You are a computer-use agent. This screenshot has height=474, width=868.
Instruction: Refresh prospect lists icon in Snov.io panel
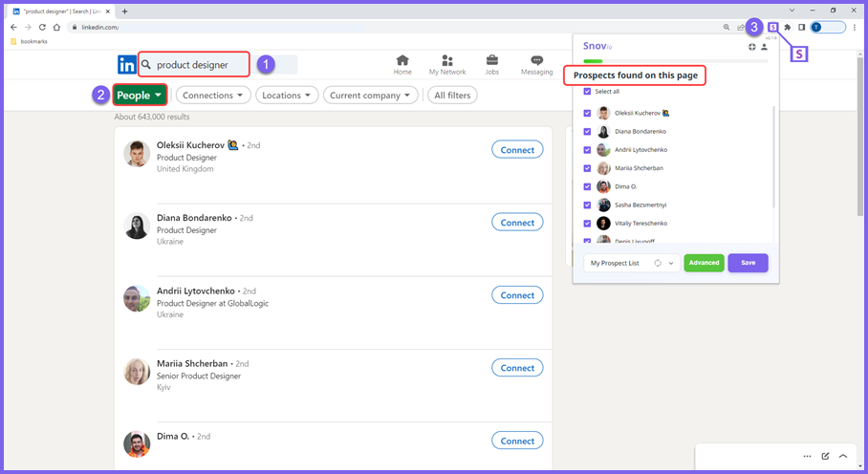(658, 263)
